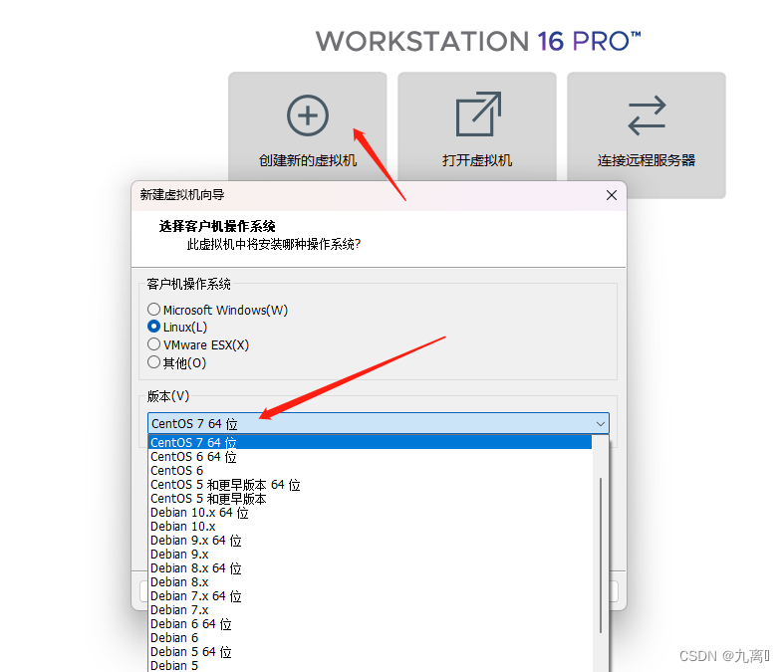
Task: Click the version list vertical scrollbar thumb
Action: point(601,556)
